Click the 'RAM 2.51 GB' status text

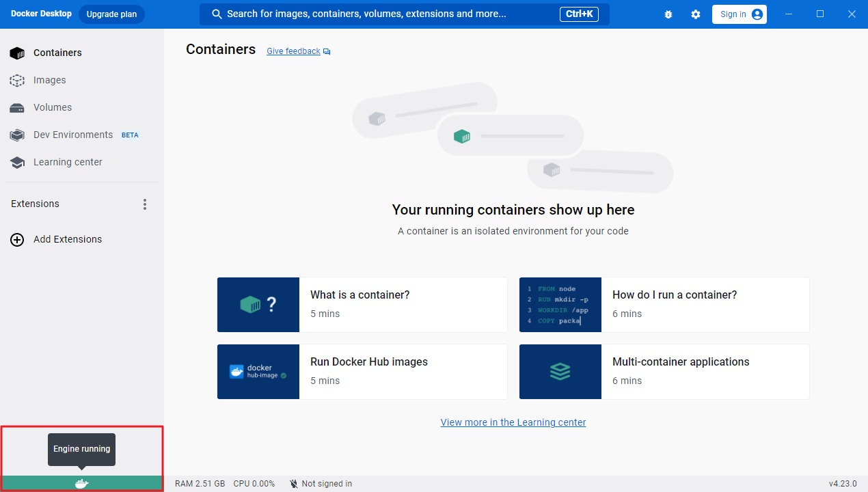[200, 484]
